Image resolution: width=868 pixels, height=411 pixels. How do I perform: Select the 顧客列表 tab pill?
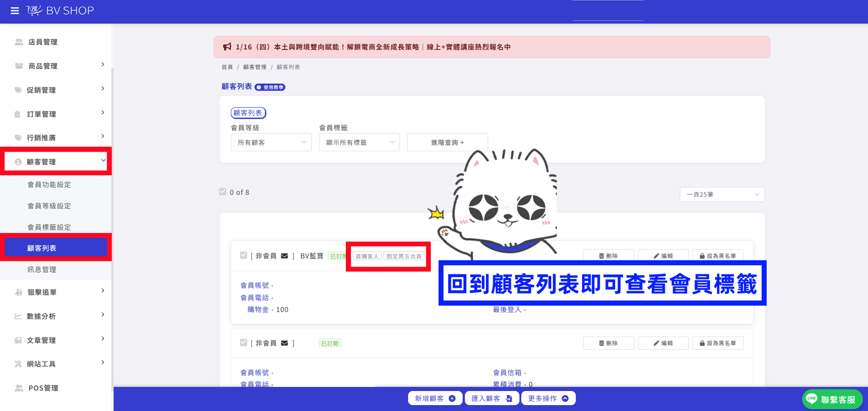[x=248, y=113]
